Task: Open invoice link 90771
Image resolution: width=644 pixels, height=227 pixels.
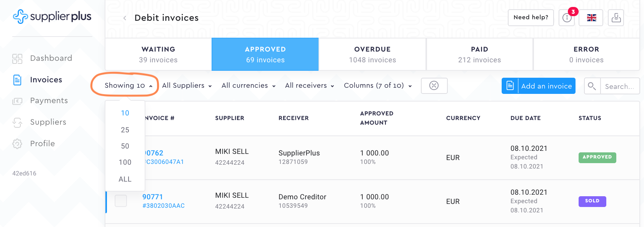Action: tap(153, 197)
